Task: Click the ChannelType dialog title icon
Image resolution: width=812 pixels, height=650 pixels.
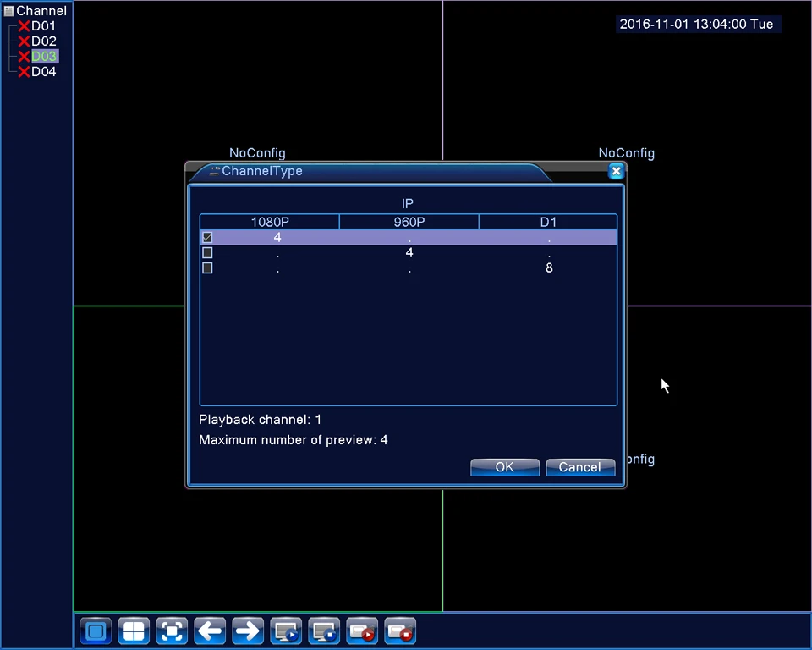Action: pos(214,171)
